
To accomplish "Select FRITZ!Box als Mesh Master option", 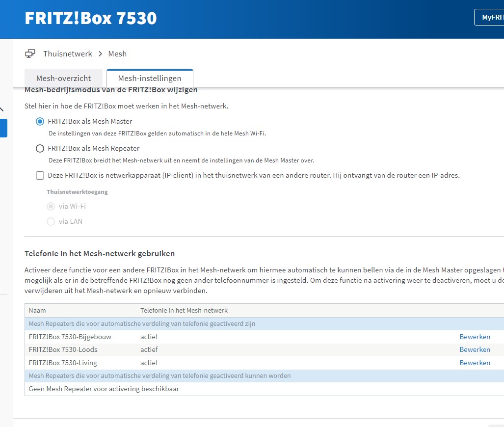I will pos(40,121).
